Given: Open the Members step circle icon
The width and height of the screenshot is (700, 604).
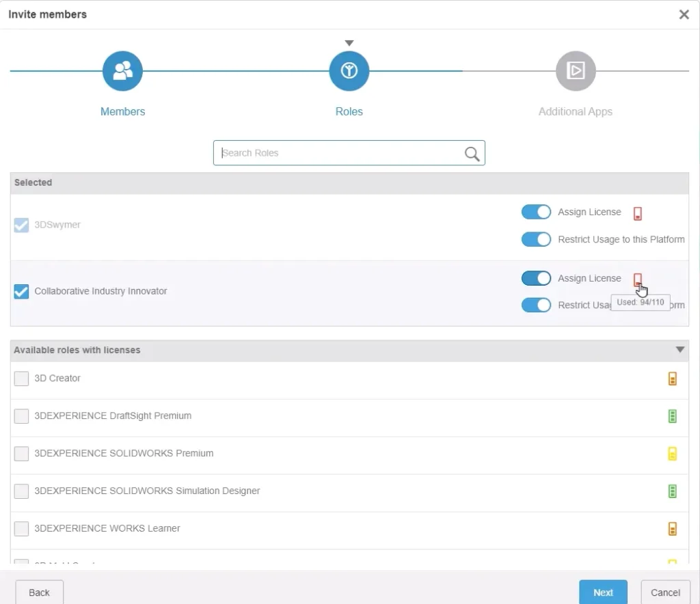Looking at the screenshot, I should pyautogui.click(x=122, y=71).
